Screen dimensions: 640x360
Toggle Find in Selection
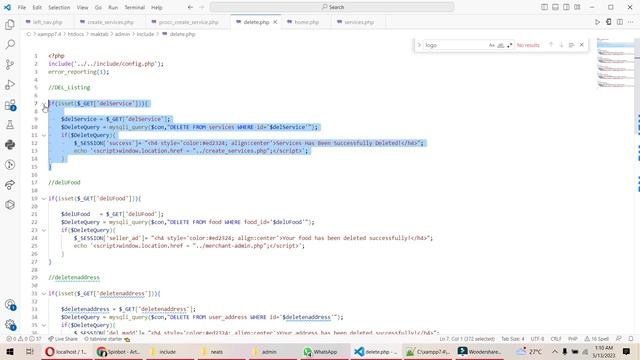[571, 45]
